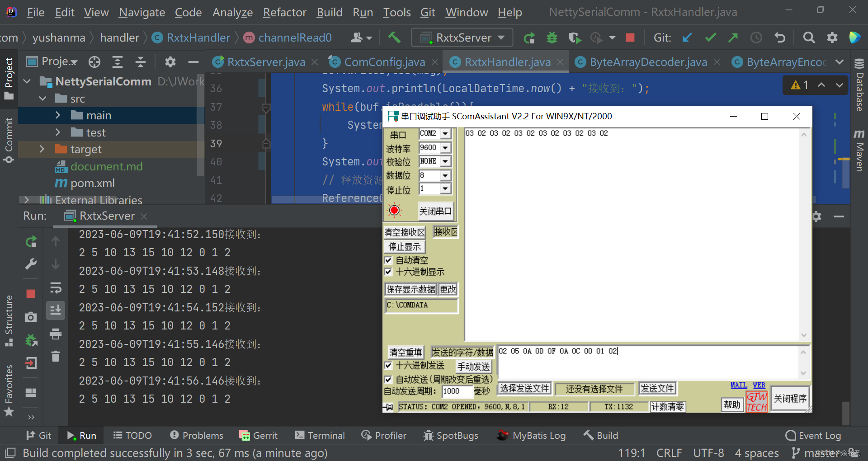868x461 pixels.
Task: Open stop bits 1 dropdown
Action: 446,188
